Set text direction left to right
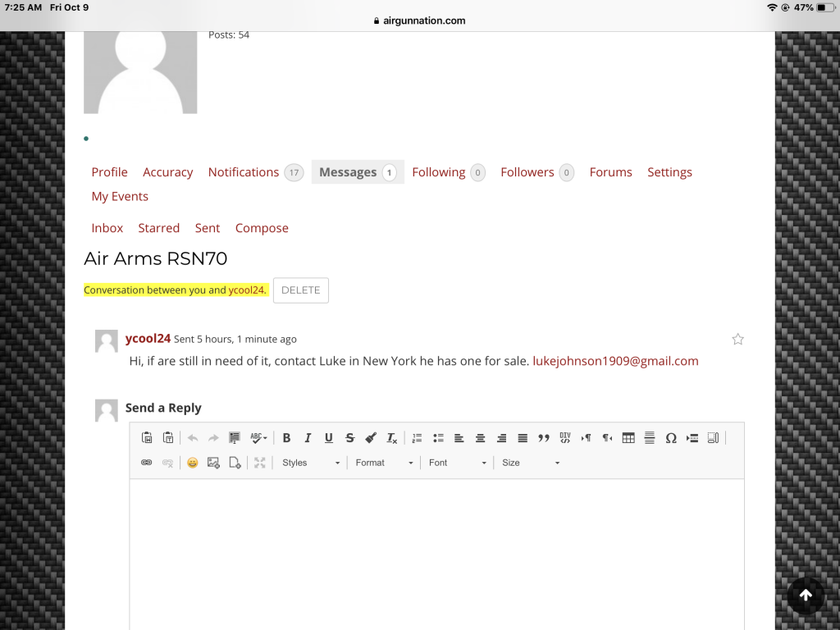This screenshot has height=630, width=840. coord(586,438)
